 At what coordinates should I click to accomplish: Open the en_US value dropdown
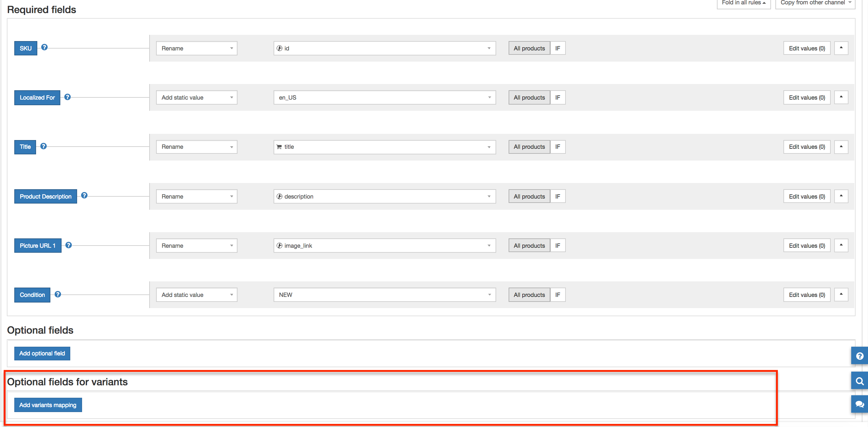click(x=385, y=97)
